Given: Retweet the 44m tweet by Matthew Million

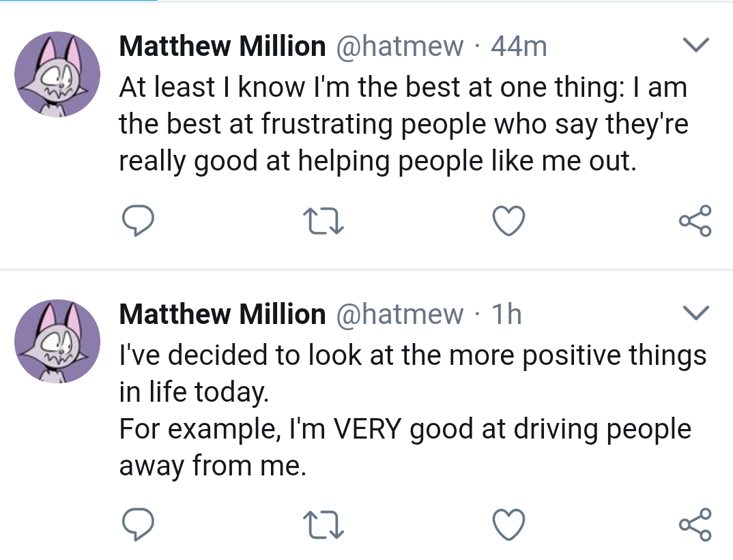Looking at the screenshot, I should pyautogui.click(x=323, y=221).
